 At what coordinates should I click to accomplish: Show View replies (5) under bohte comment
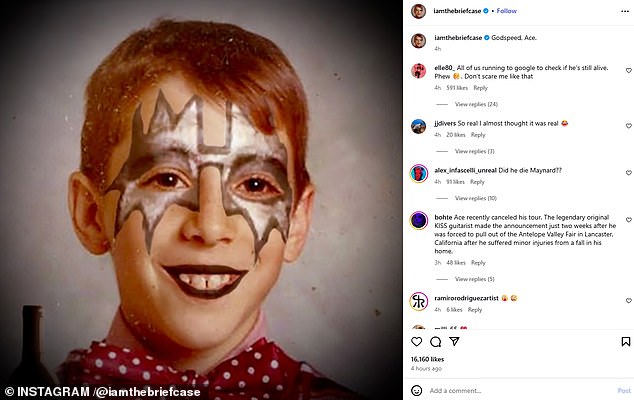474,279
